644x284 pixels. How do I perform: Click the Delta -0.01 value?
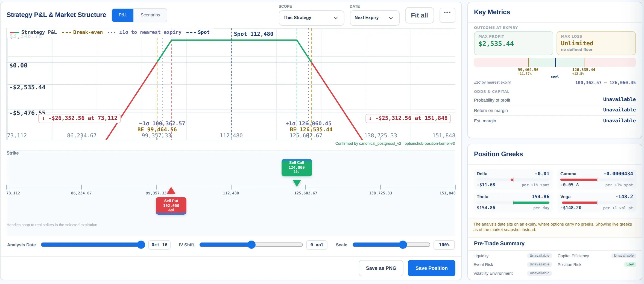(542, 174)
